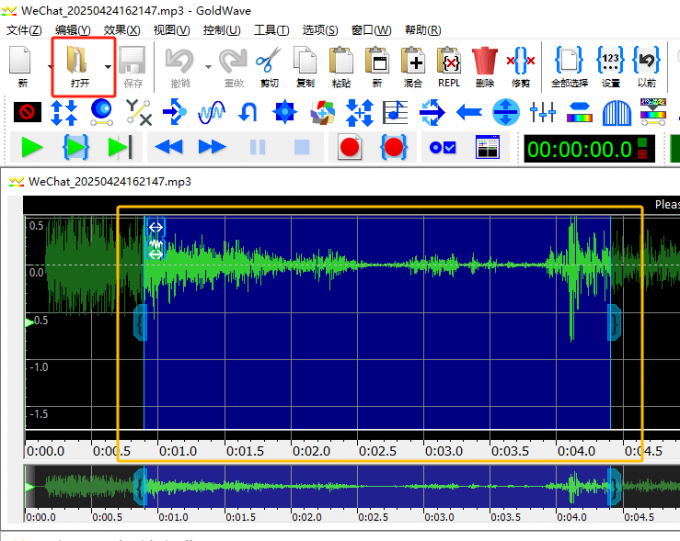
Task: Click the 0:02.0 label on main time ruler
Action: tap(311, 451)
